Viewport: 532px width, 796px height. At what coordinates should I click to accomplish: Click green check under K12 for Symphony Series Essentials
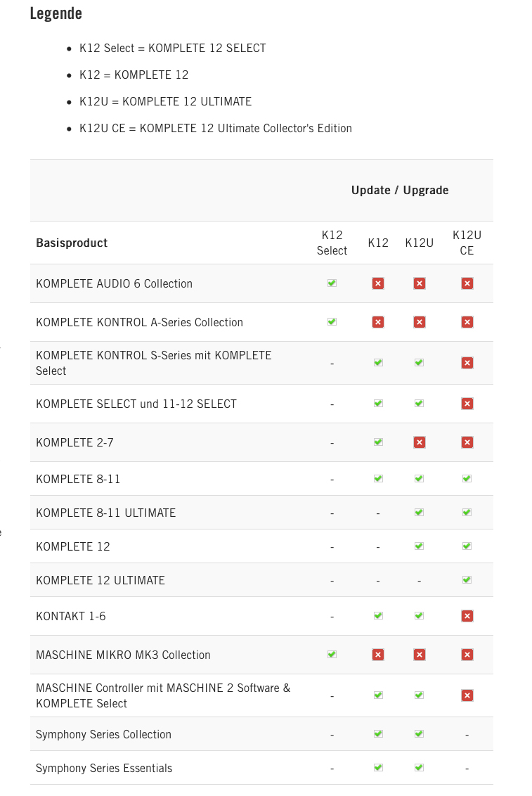point(378,768)
